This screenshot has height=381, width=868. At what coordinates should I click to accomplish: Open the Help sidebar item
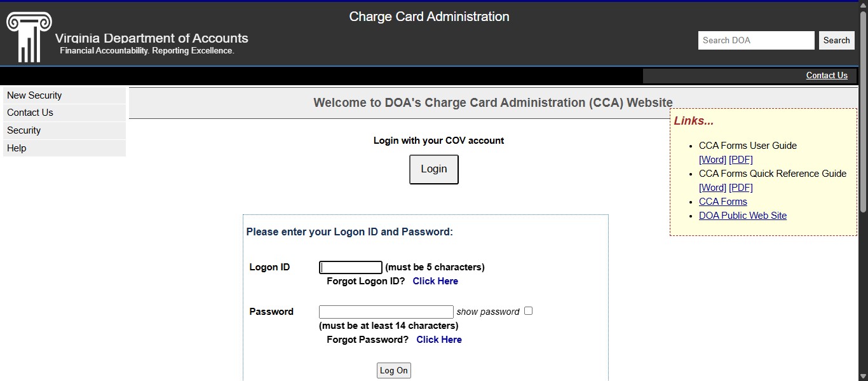point(17,148)
